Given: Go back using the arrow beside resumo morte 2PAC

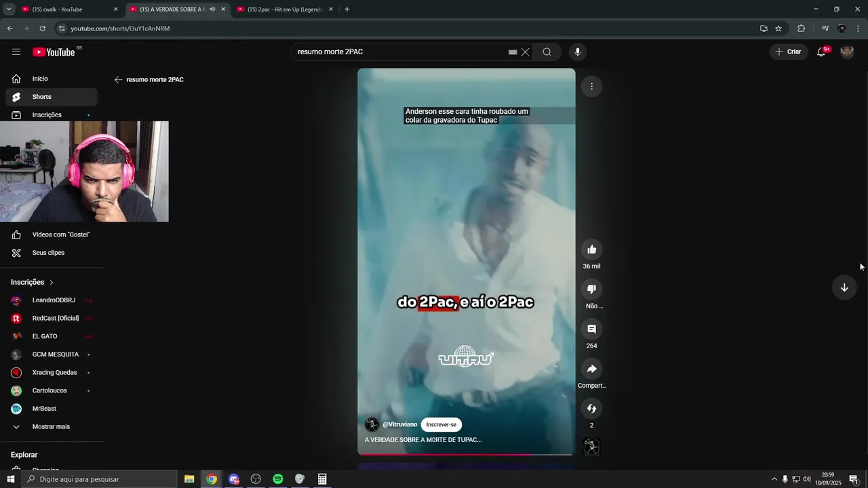Looking at the screenshot, I should pos(119,80).
